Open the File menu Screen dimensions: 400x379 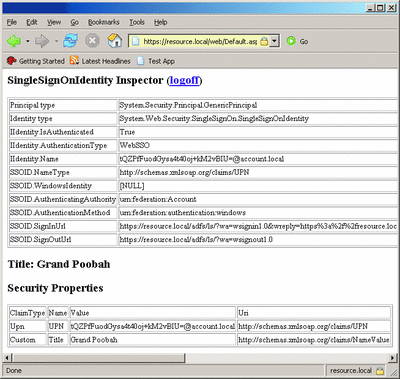click(12, 22)
